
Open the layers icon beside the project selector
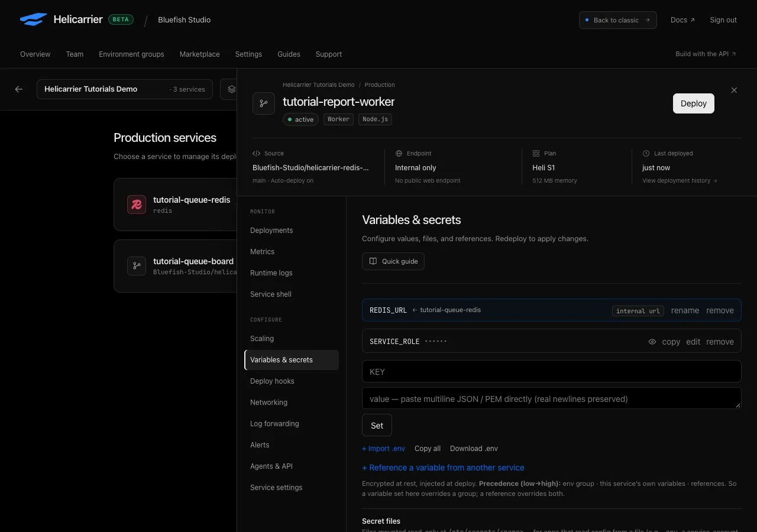point(231,89)
